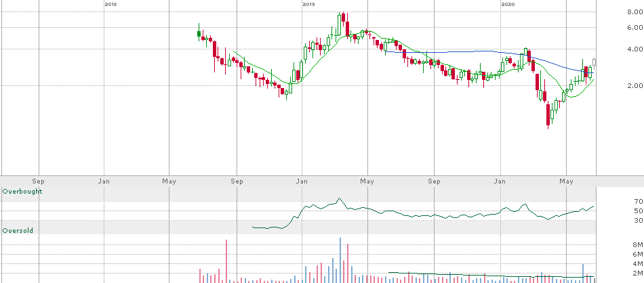The image size is (644, 283).
Task: Click the Jan month label under the 2020 marker
Action: click(500, 181)
